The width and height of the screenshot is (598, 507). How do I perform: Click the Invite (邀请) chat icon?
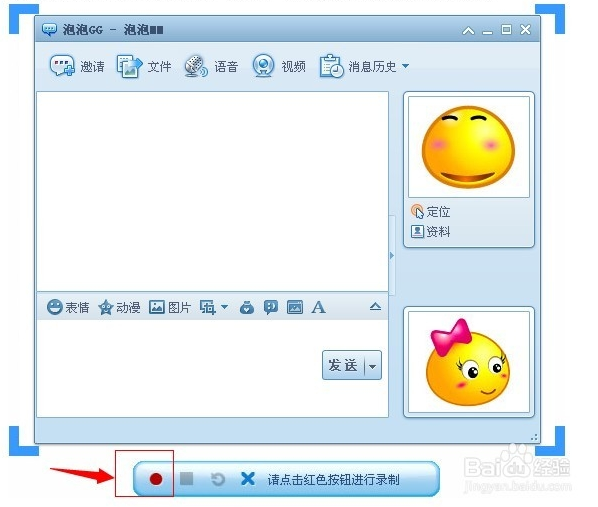point(62,66)
